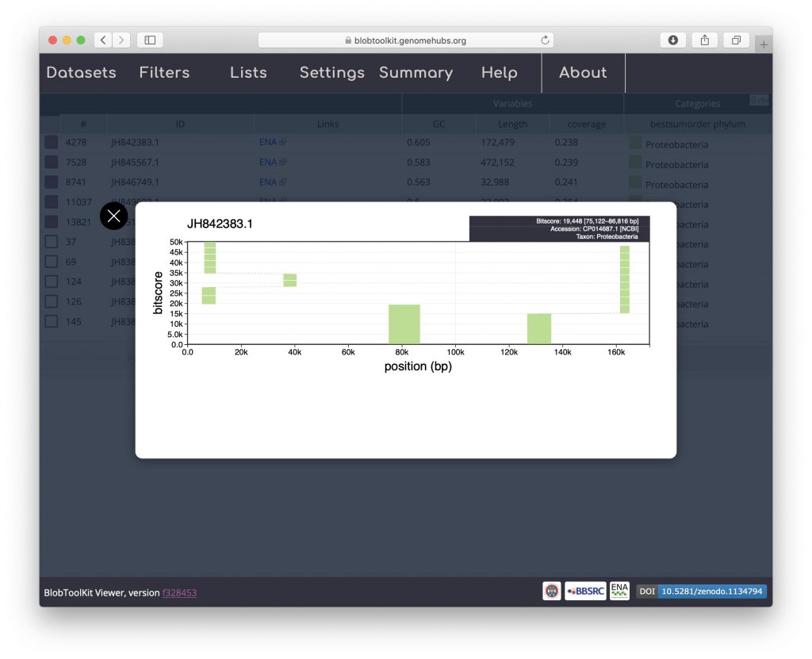Click the BBSRC logo in footer
This screenshot has width=812, height=659.
585,592
